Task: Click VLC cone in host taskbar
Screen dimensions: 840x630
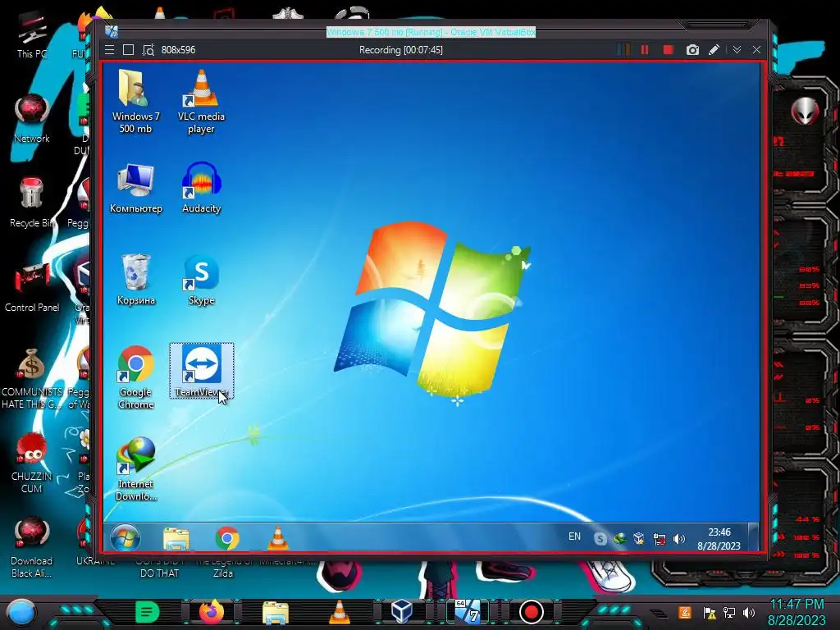Action: [339, 612]
